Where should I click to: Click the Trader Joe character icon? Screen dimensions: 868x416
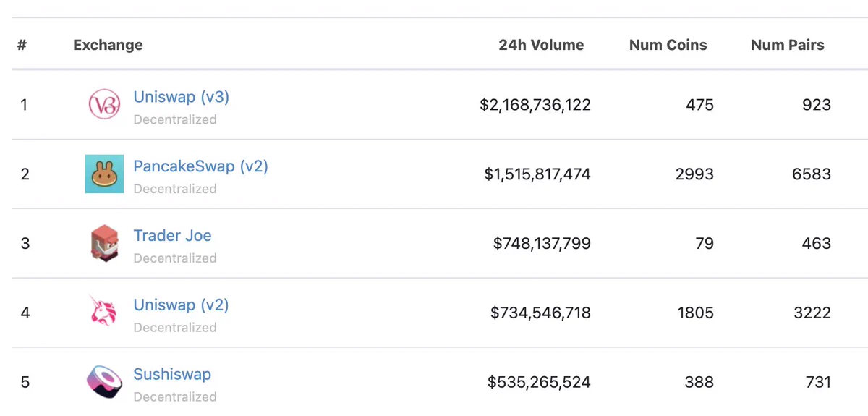coord(104,243)
